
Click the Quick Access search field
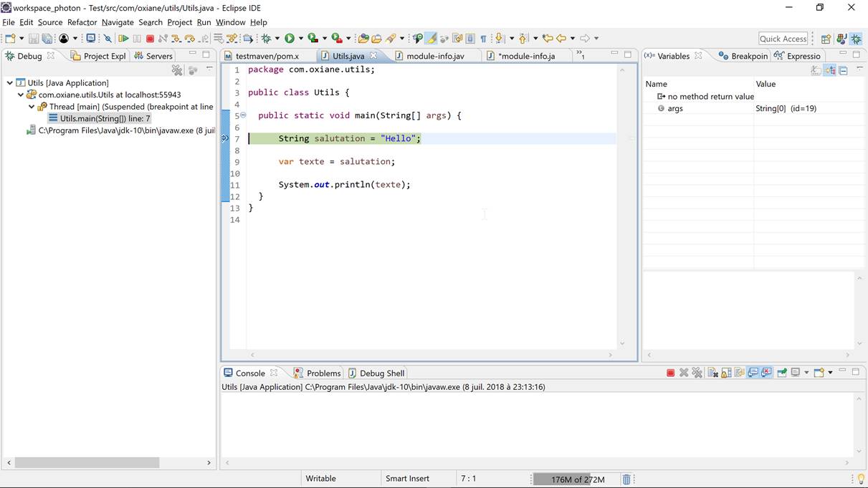[783, 39]
